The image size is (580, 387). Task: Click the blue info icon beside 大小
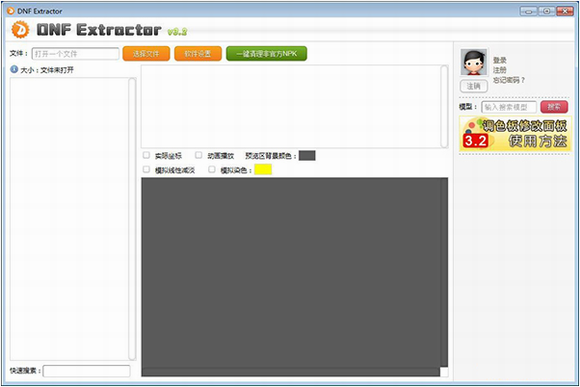[14, 69]
